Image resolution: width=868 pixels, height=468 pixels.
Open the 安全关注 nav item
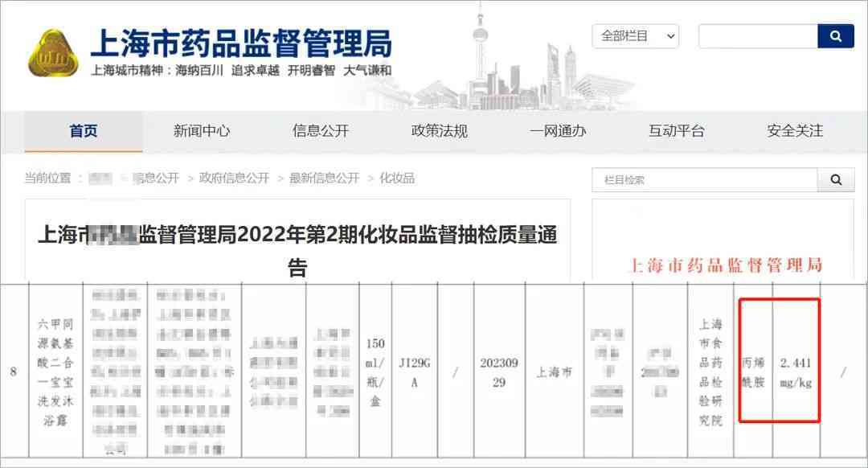pos(795,131)
